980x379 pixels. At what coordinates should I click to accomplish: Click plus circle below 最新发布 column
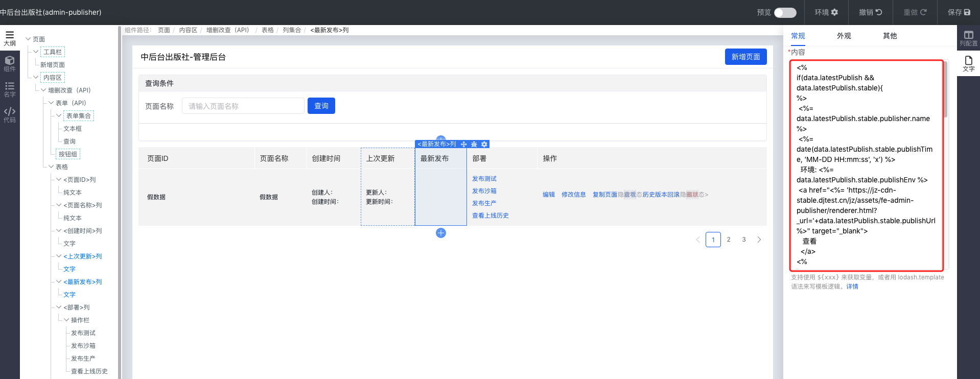coord(441,233)
